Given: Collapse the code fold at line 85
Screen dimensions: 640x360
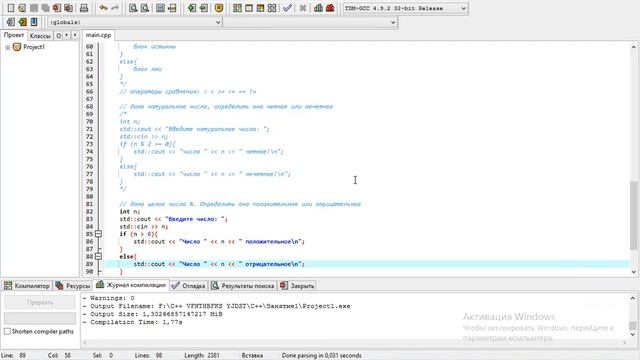Looking at the screenshot, I should pos(98,234).
